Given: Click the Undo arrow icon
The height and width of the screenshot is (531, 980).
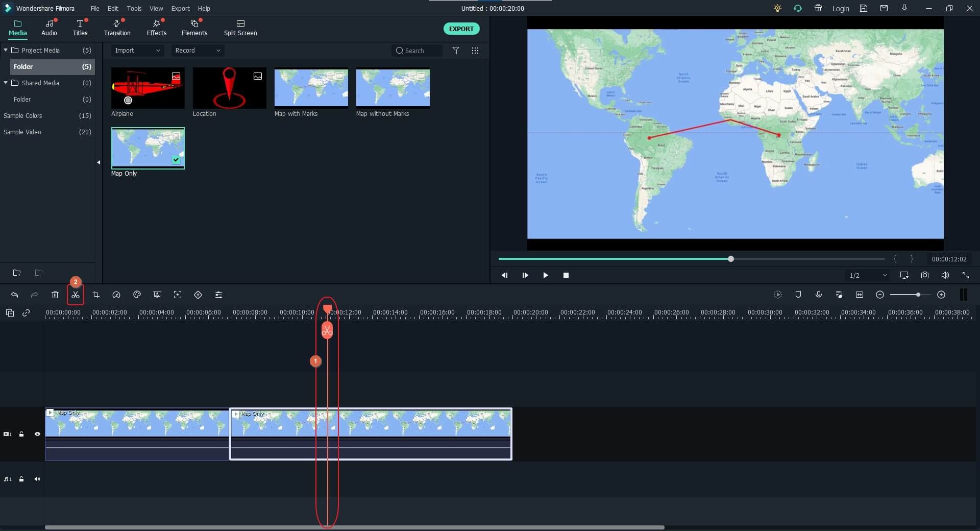Looking at the screenshot, I should [x=14, y=295].
